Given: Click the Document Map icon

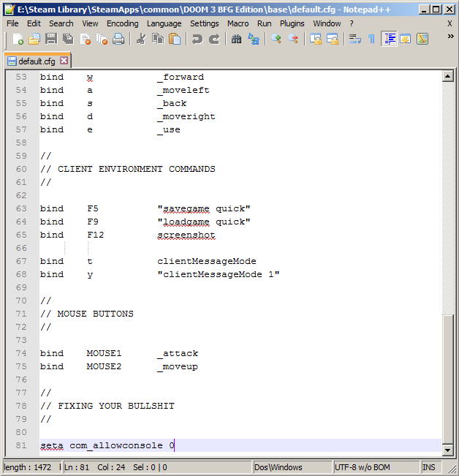Looking at the screenshot, I should pyautogui.click(x=422, y=39).
